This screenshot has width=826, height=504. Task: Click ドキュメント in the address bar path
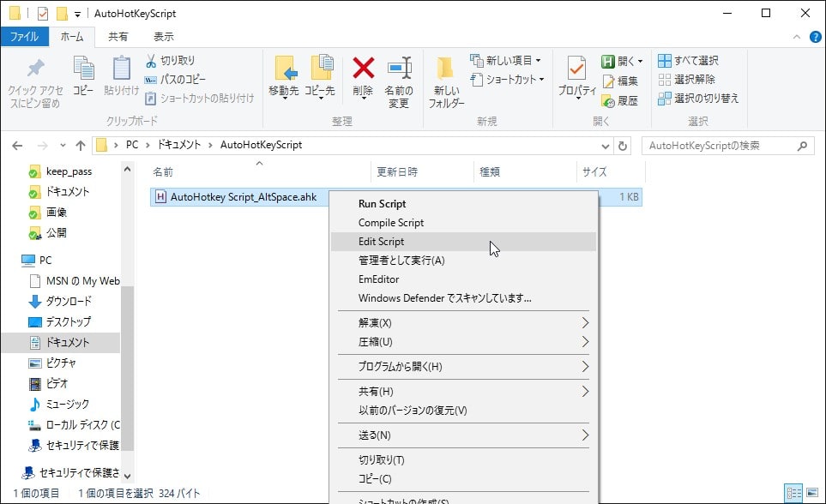tap(179, 145)
